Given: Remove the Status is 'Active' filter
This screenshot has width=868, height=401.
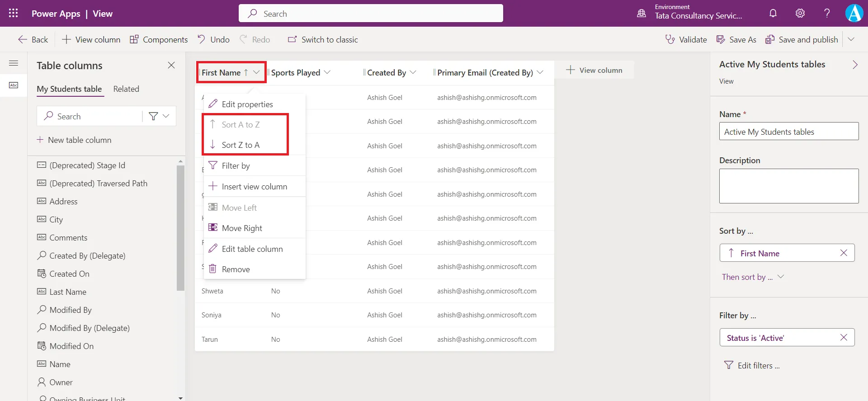Looking at the screenshot, I should [844, 338].
